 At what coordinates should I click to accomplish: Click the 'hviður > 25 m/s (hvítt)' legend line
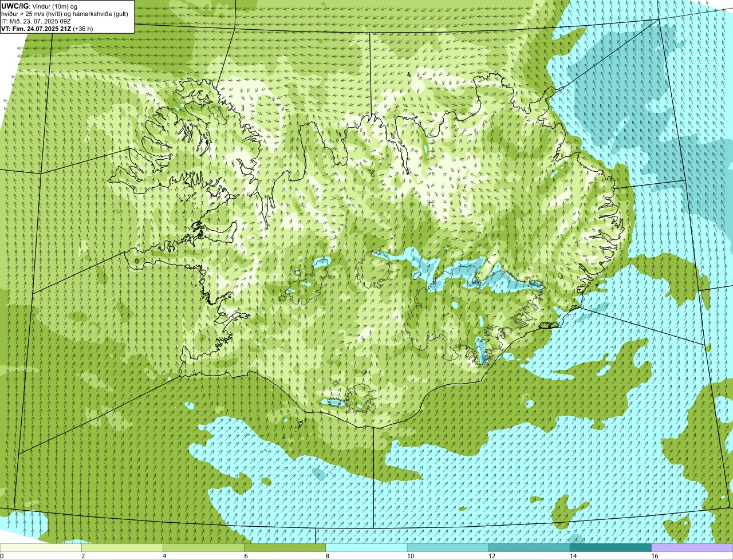[65, 13]
